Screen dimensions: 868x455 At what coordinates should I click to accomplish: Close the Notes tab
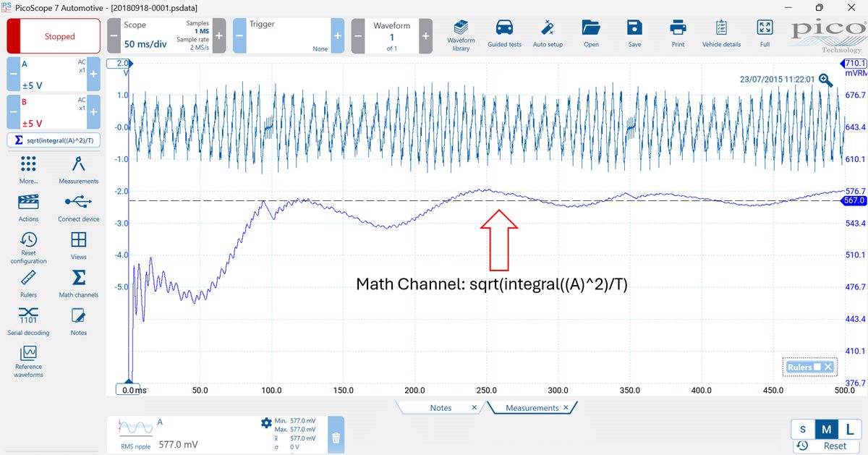coord(475,408)
